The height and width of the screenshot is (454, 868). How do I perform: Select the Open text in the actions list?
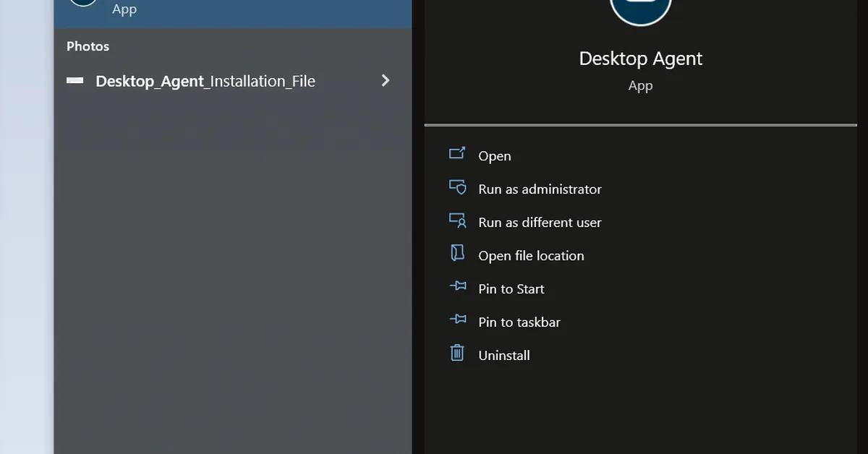point(495,156)
